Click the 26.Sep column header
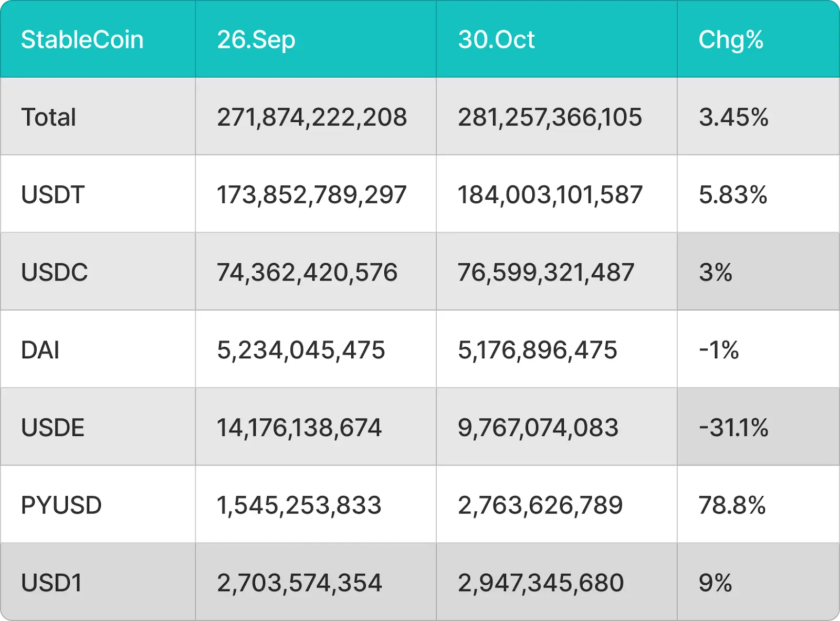Screen dimensions: 840x621 (256, 40)
